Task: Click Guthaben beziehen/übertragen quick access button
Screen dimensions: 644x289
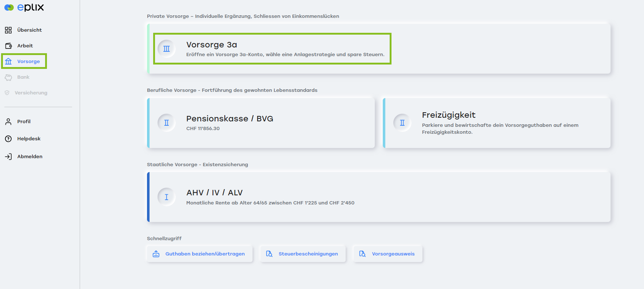Action: tap(200, 254)
